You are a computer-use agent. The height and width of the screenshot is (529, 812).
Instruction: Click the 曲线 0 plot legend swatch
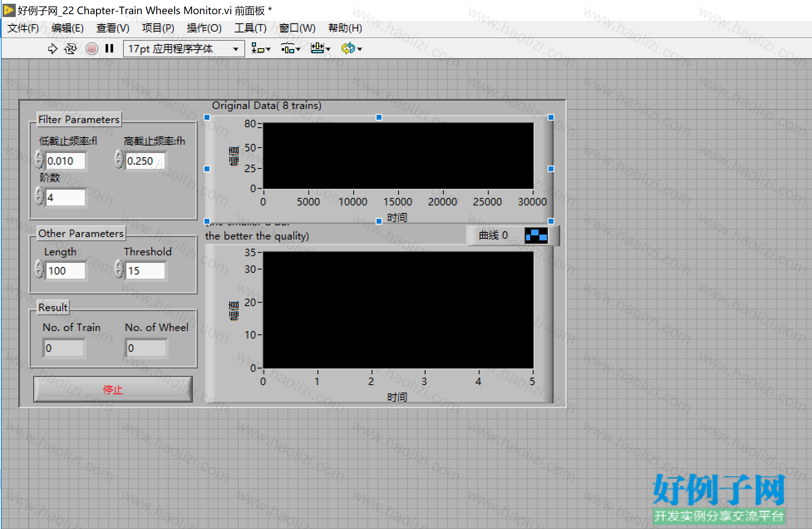coord(536,235)
